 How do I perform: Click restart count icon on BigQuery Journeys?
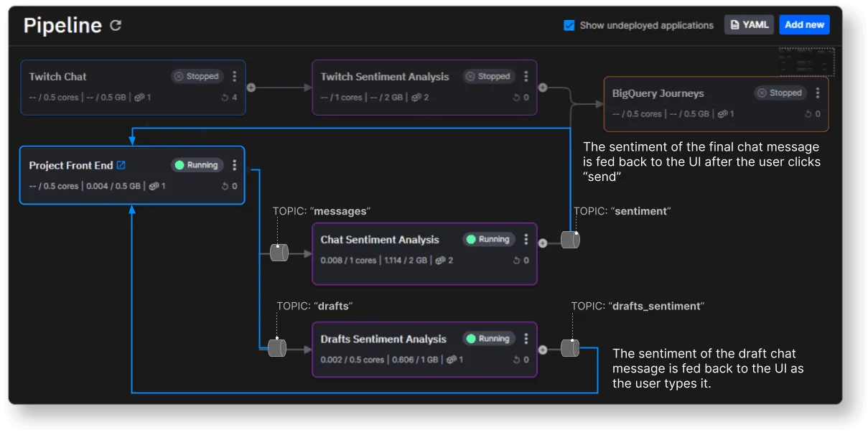808,114
